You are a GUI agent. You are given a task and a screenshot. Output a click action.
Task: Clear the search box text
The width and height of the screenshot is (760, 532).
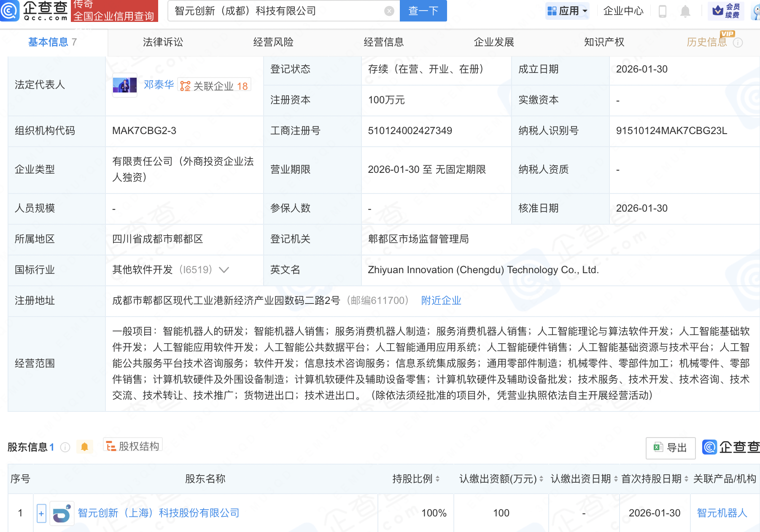(x=389, y=11)
